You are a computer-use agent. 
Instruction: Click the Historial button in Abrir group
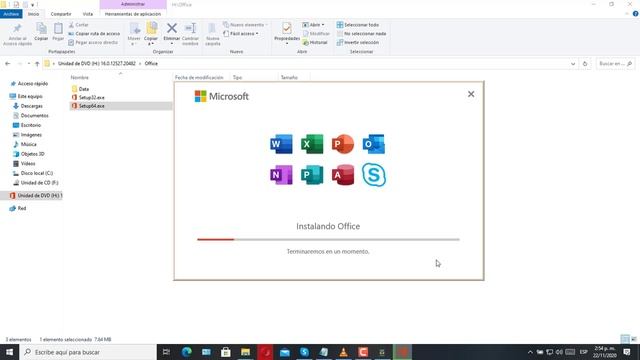[x=315, y=42]
